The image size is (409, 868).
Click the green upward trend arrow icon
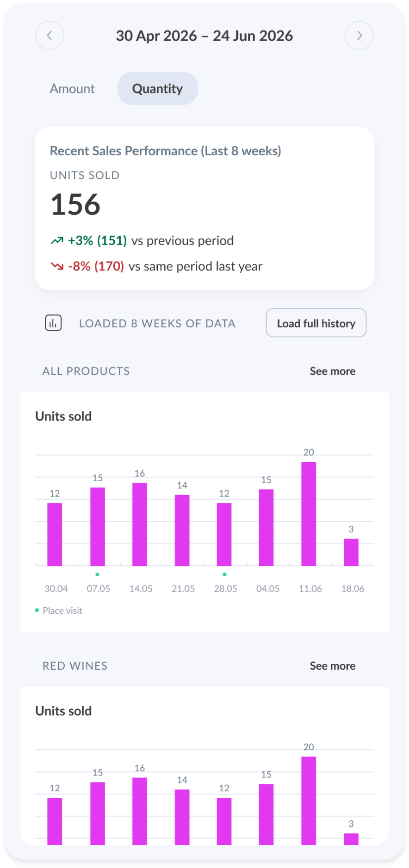pos(57,240)
